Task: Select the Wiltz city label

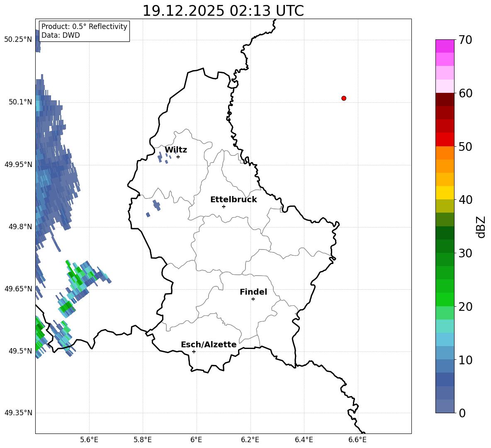Action: [x=176, y=150]
